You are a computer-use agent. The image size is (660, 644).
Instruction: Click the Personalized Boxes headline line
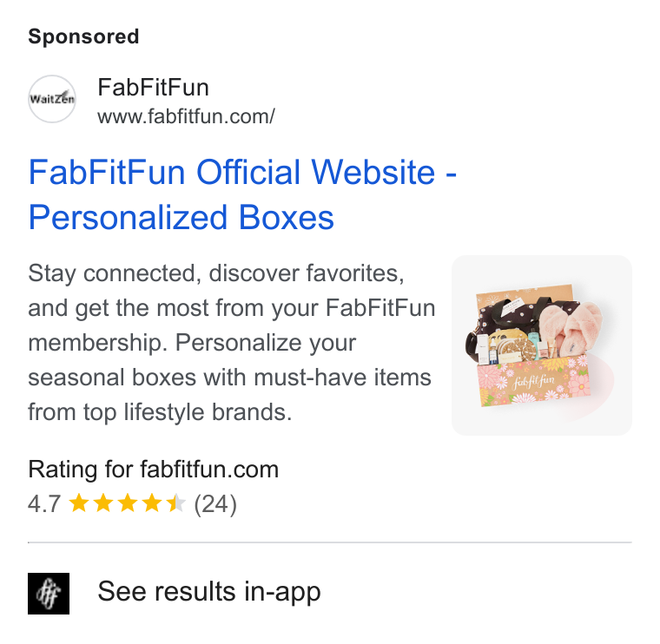[181, 218]
